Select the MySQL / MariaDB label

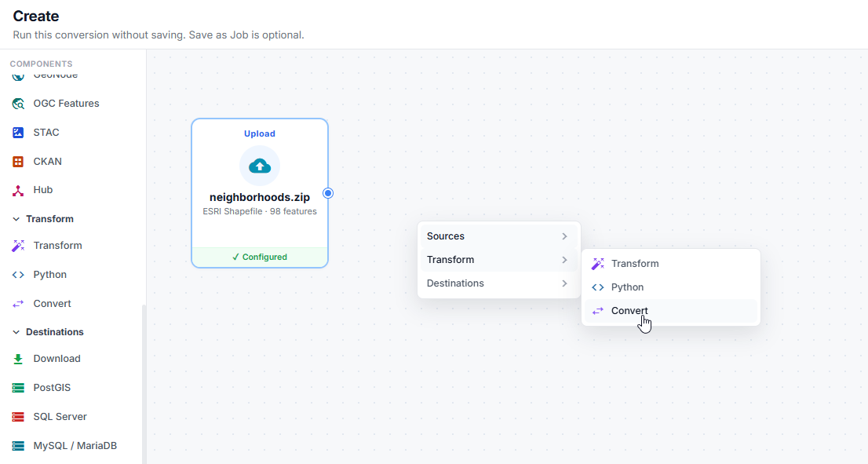pos(75,446)
